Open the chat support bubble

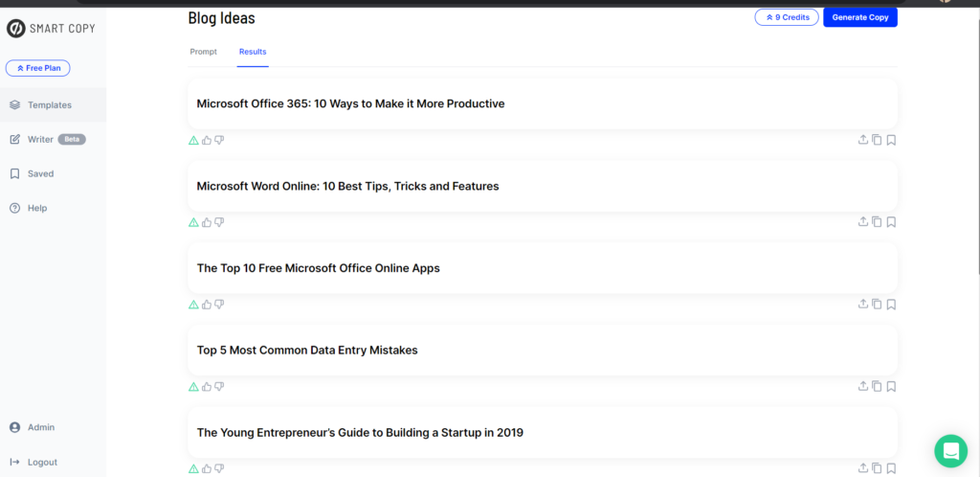tap(950, 451)
